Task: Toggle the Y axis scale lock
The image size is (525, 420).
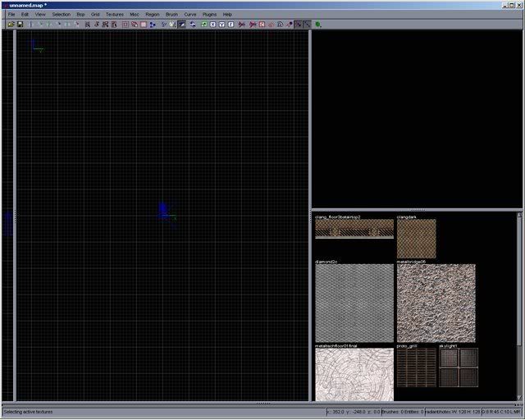Action: tap(221, 24)
